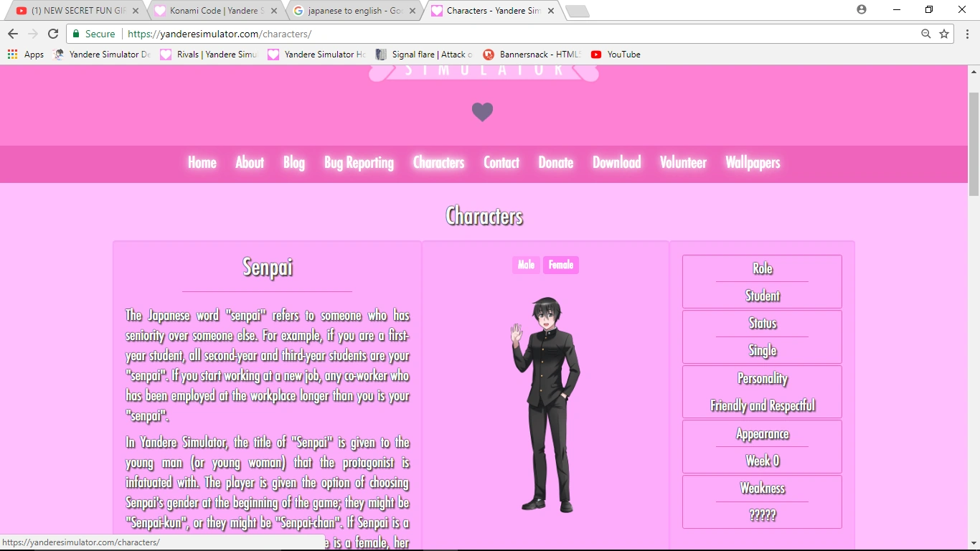980x551 pixels.
Task: Click the zoom magnifier icon in the address bar
Action: tap(926, 34)
